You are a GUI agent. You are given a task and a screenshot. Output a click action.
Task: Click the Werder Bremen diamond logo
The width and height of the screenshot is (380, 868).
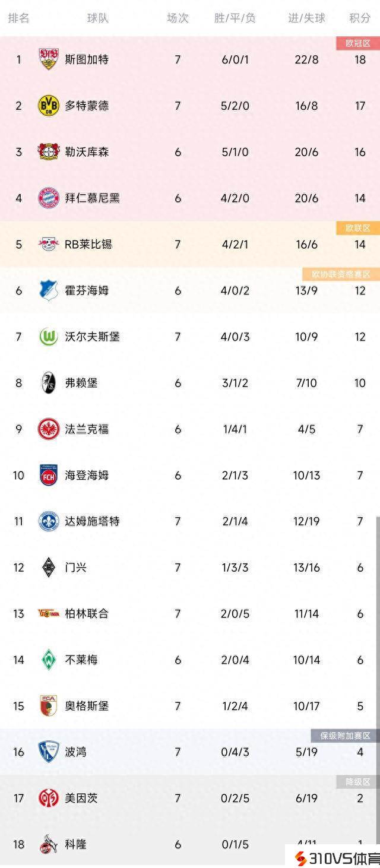(x=49, y=660)
